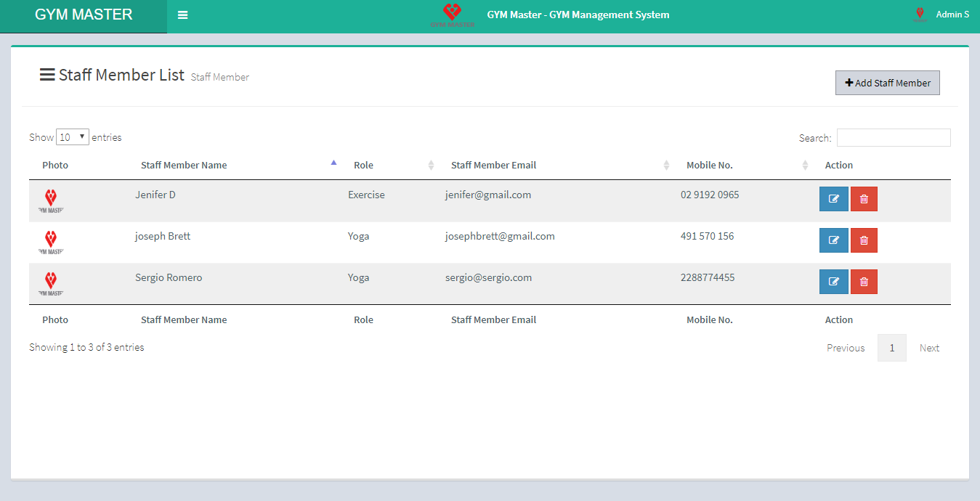
Task: Sort by Staff Member Email column
Action: click(493, 166)
